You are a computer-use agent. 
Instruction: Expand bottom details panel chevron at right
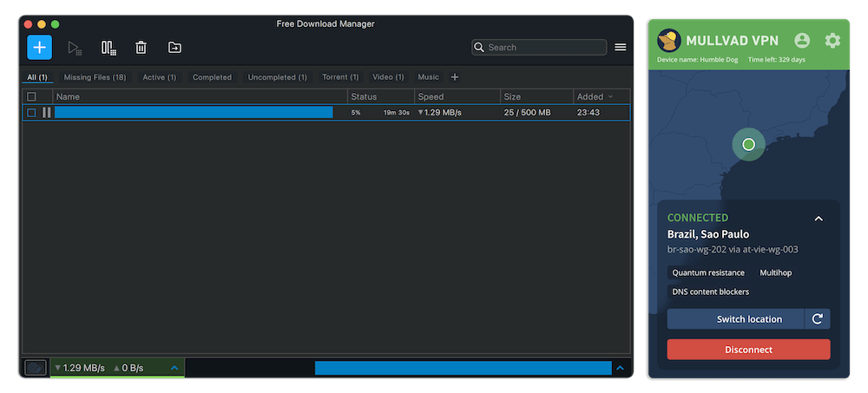click(620, 368)
